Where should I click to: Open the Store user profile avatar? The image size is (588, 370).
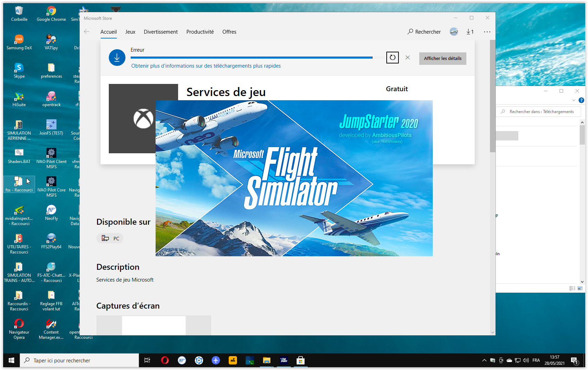coord(454,32)
